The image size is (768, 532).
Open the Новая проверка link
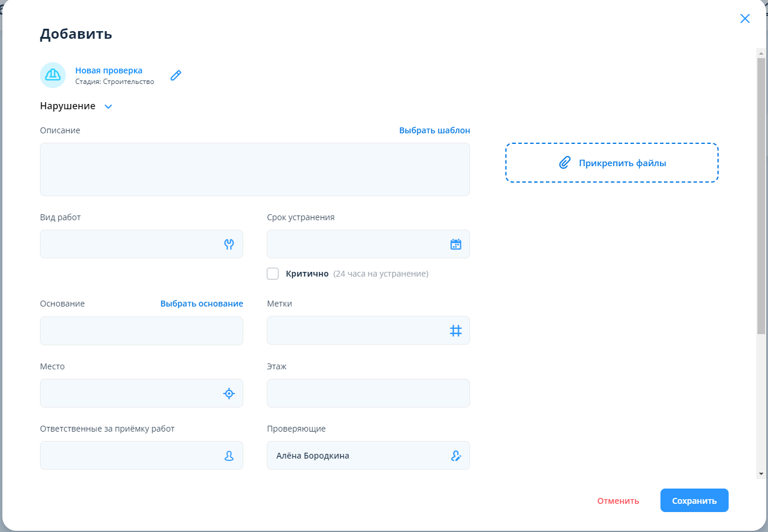coord(109,70)
